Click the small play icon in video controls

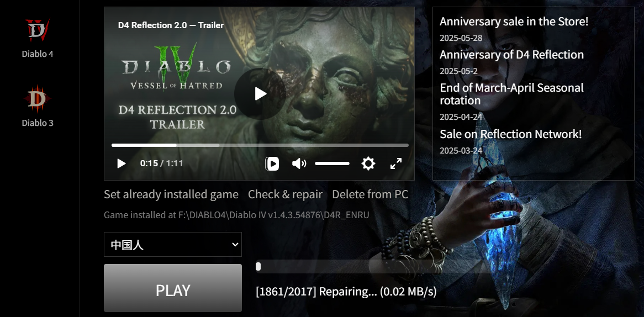point(121,163)
